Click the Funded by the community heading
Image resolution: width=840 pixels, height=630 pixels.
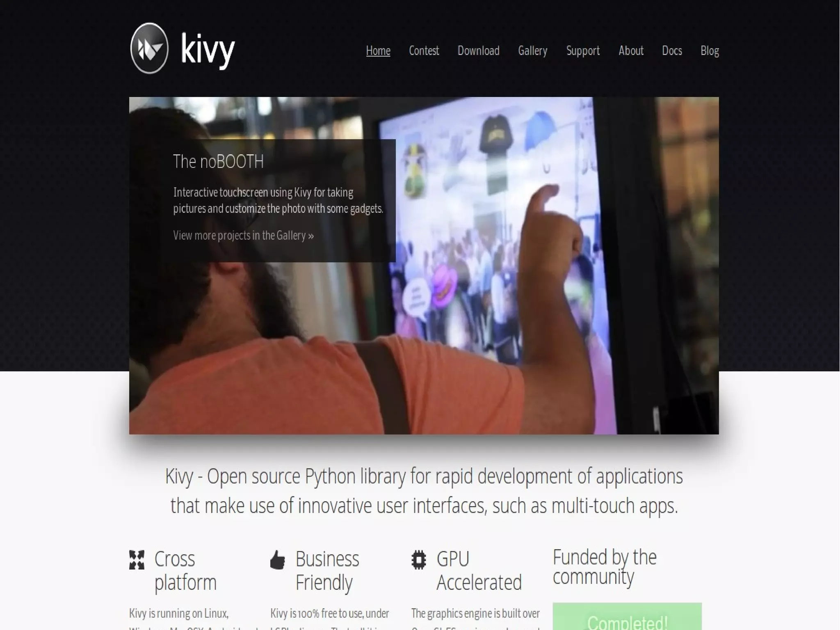pyautogui.click(x=605, y=567)
